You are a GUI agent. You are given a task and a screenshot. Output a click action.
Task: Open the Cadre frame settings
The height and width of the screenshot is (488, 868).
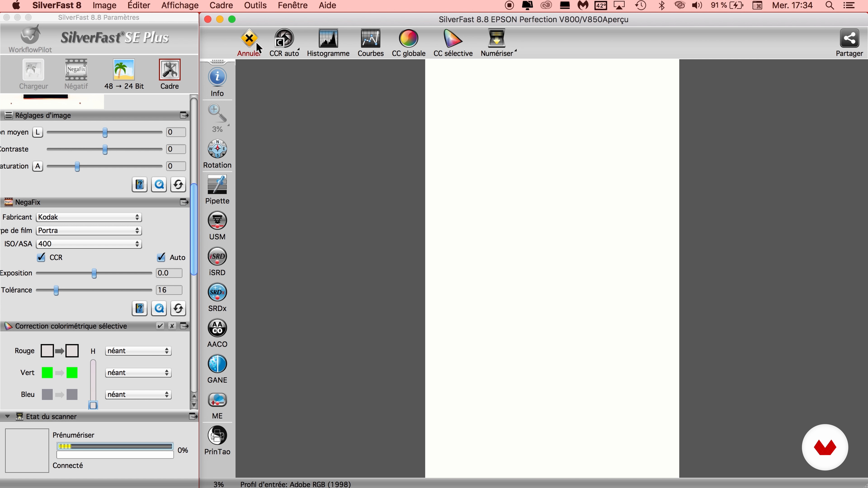pos(170,70)
